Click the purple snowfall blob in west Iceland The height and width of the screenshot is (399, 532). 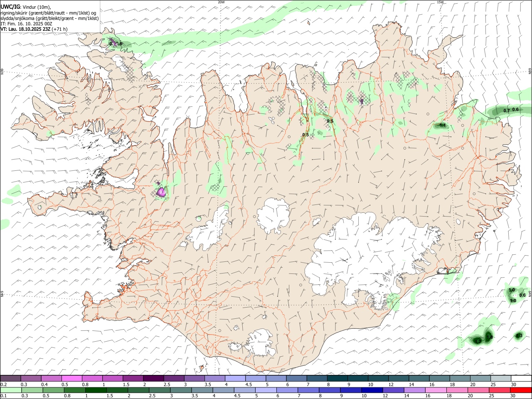click(x=161, y=192)
